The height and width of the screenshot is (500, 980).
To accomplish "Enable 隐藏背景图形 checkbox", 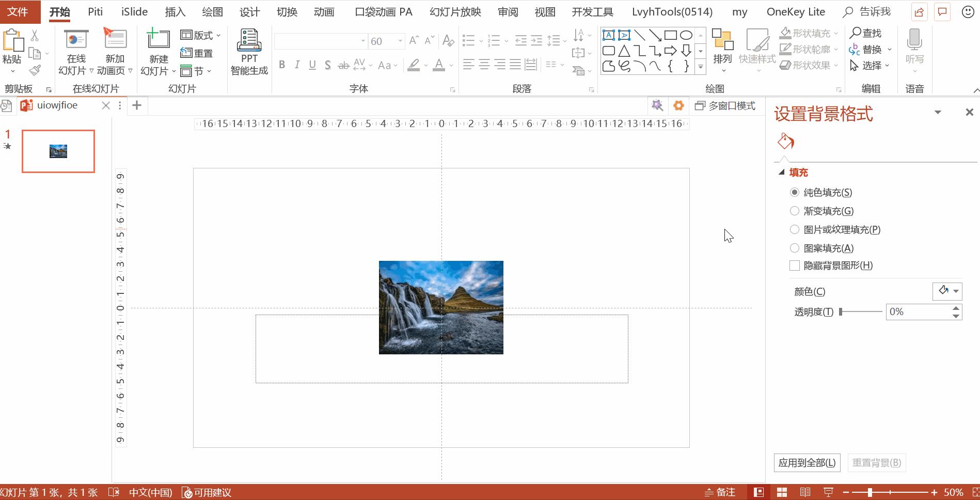I will [x=795, y=265].
